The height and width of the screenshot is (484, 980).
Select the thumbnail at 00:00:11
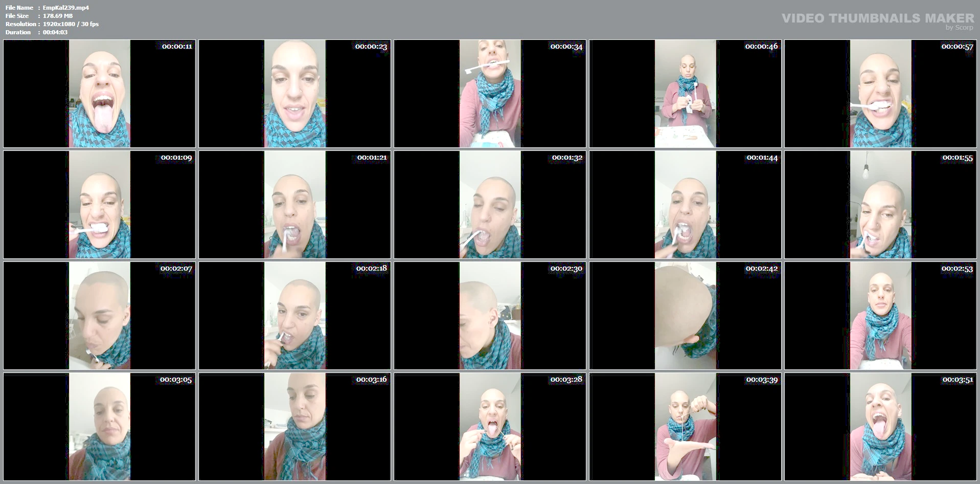[100, 94]
